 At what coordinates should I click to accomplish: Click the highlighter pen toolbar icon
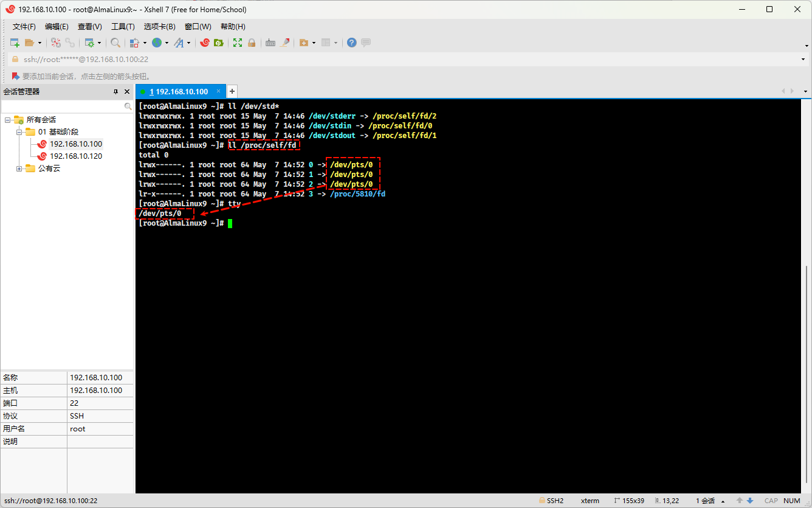pyautogui.click(x=284, y=43)
